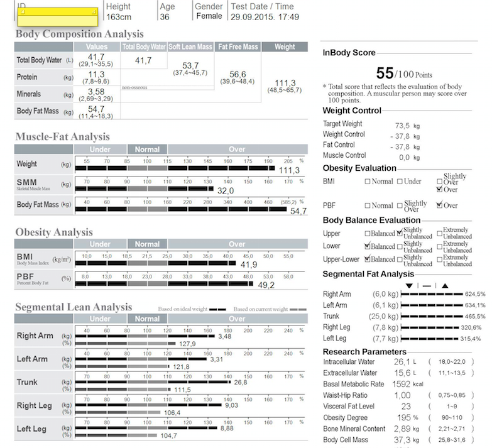Click the Muscle Control value "0,0"
This screenshot has width=492, height=448.
[405, 158]
